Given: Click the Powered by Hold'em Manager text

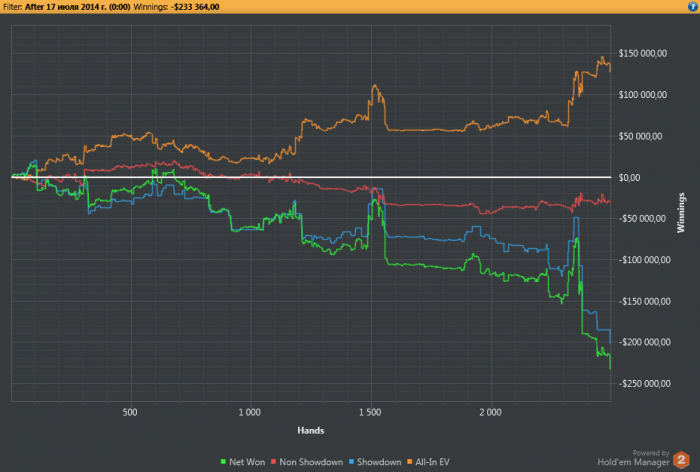Looking at the screenshot, I should tap(633, 458).
